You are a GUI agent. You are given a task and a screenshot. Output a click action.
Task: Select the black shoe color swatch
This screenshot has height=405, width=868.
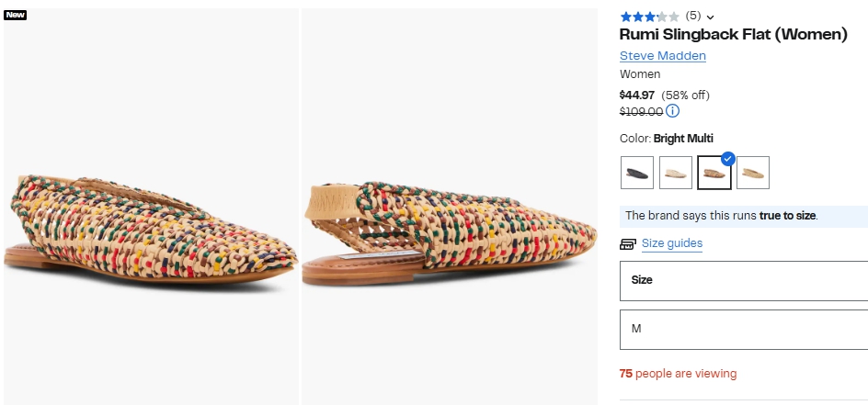coord(637,173)
